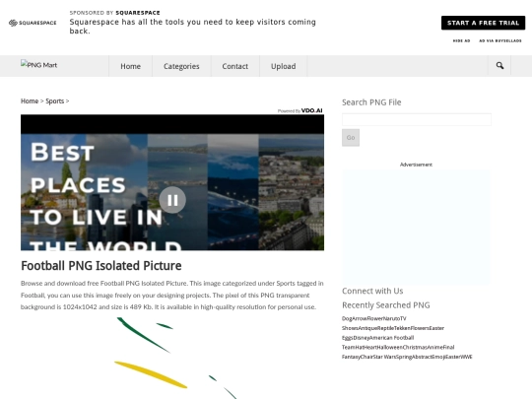Click the Sports breadcrumb link
This screenshot has height=399, width=532.
pos(54,101)
